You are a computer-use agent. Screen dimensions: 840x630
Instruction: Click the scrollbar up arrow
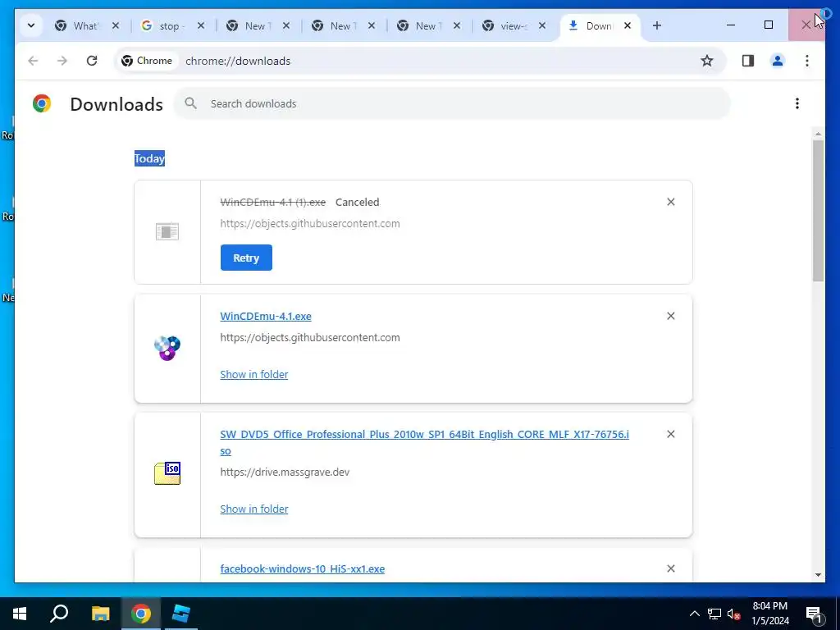tap(818, 134)
